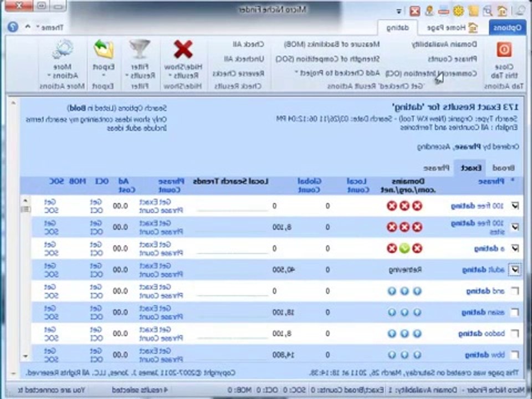532x399 pixels.
Task: Click the results list scroll-down arrow
Action: pyautogui.click(x=25, y=356)
